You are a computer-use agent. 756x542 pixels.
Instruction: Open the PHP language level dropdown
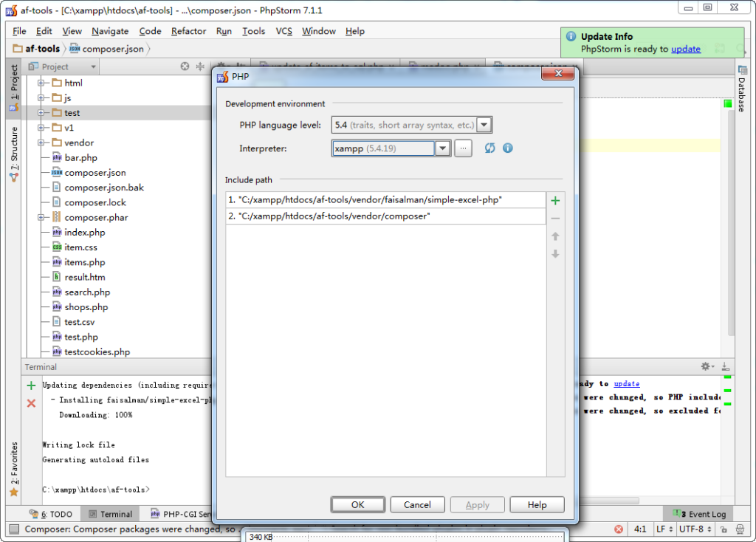click(484, 126)
